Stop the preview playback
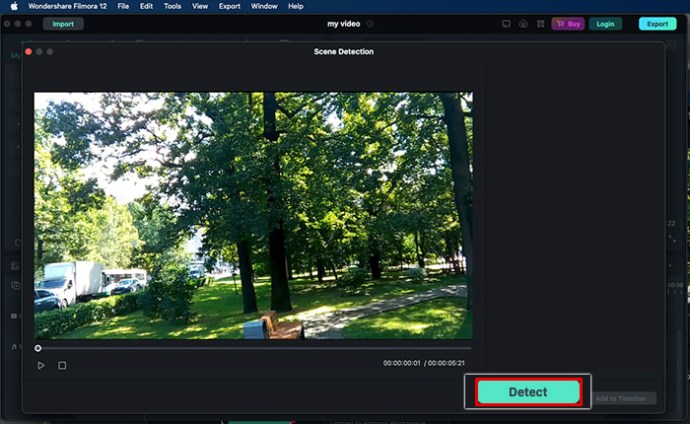The height and width of the screenshot is (424, 690). [62, 365]
